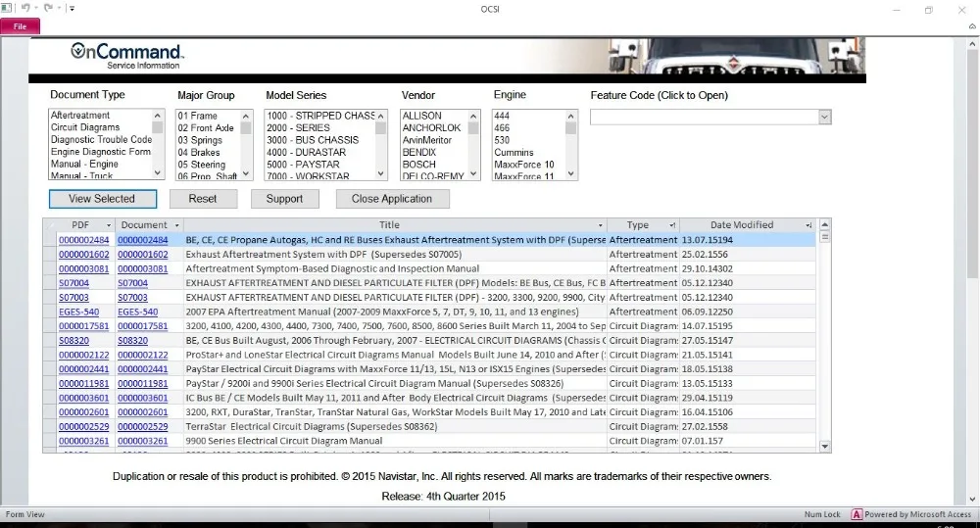Select 04 Brakes in Major Group

[199, 153]
